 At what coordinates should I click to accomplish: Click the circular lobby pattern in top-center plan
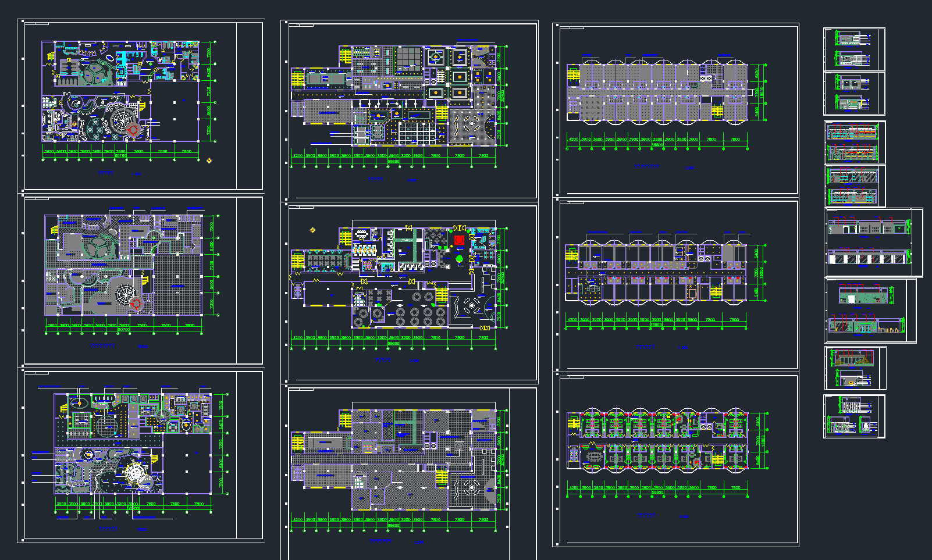[x=471, y=124]
